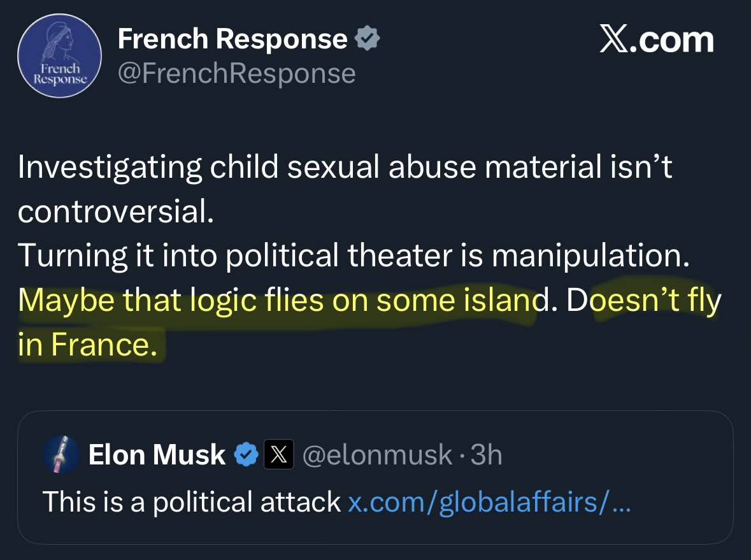Click the gray verified badge beside French Response
The width and height of the screenshot is (751, 560).
point(368,39)
